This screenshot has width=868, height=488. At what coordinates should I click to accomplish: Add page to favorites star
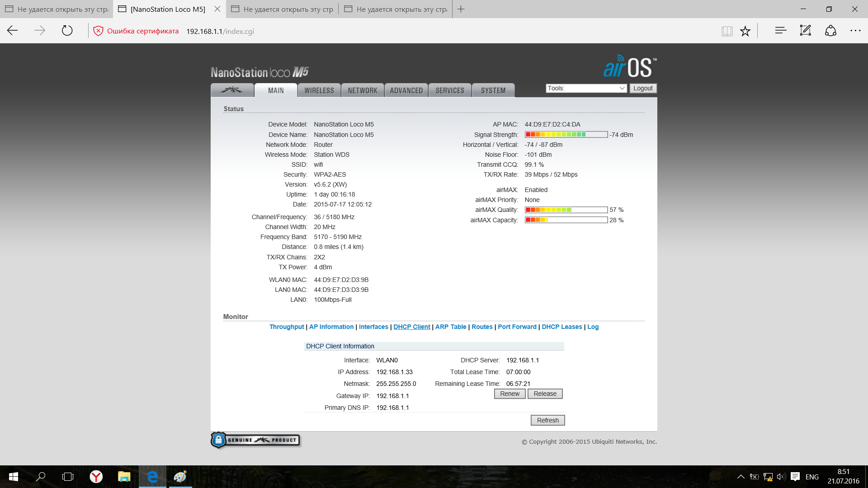745,31
